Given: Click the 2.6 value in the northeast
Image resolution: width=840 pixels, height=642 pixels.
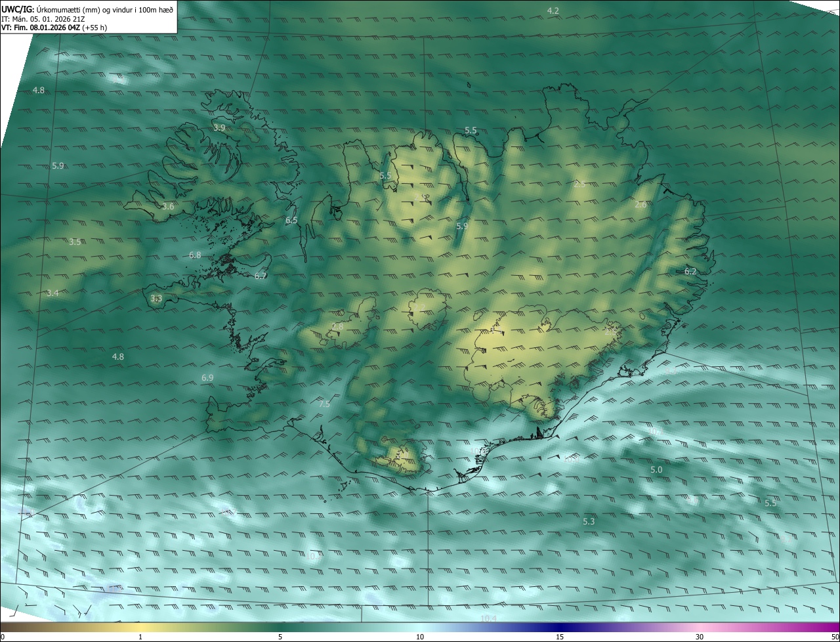Looking at the screenshot, I should (641, 205).
